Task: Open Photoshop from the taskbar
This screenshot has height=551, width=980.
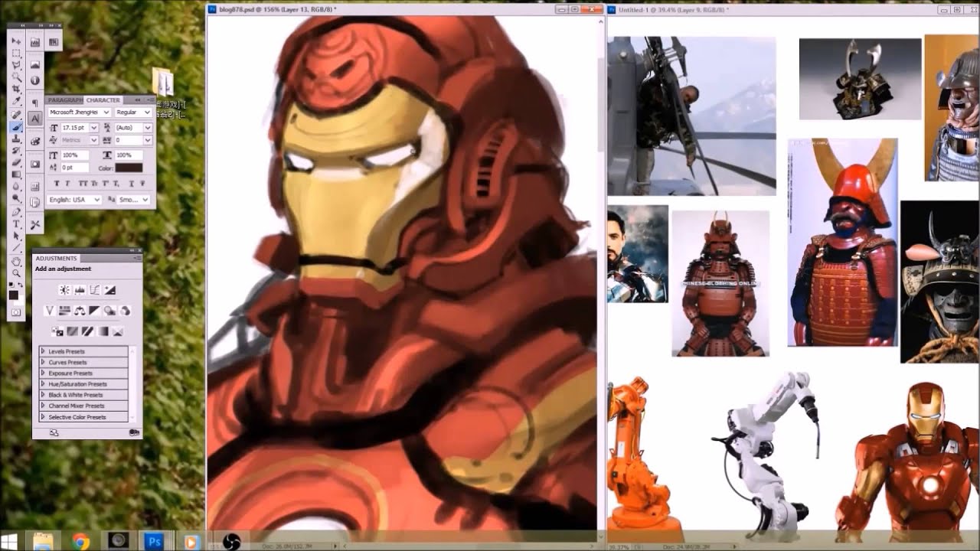Action: [x=154, y=542]
